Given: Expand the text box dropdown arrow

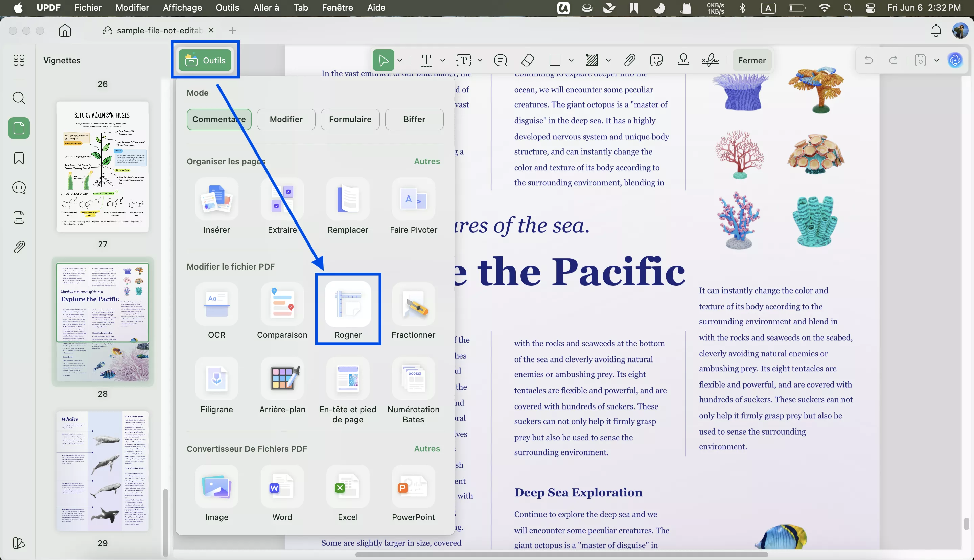Looking at the screenshot, I should (x=480, y=61).
